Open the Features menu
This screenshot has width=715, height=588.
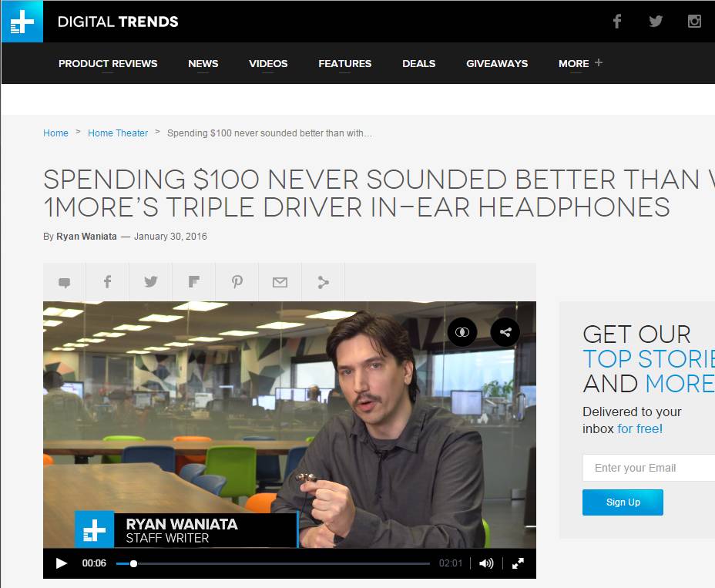click(344, 63)
